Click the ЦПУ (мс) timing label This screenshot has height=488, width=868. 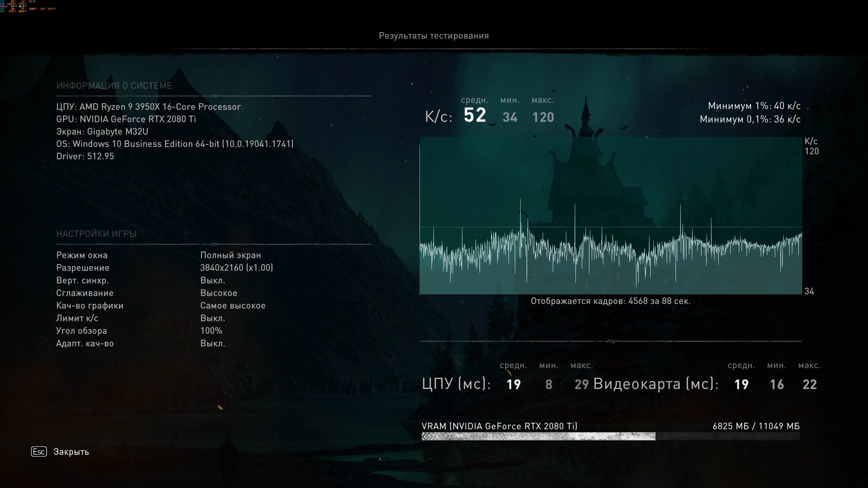[x=456, y=384]
